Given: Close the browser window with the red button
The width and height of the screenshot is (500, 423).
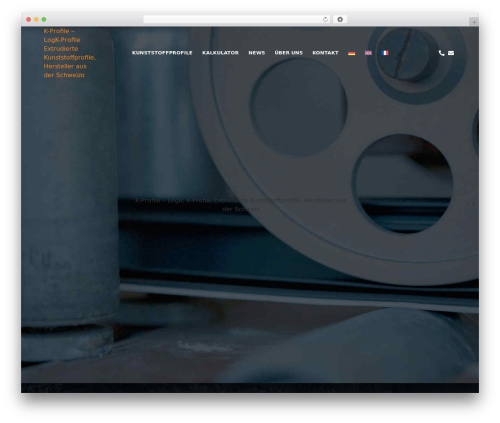Looking at the screenshot, I should [x=29, y=19].
